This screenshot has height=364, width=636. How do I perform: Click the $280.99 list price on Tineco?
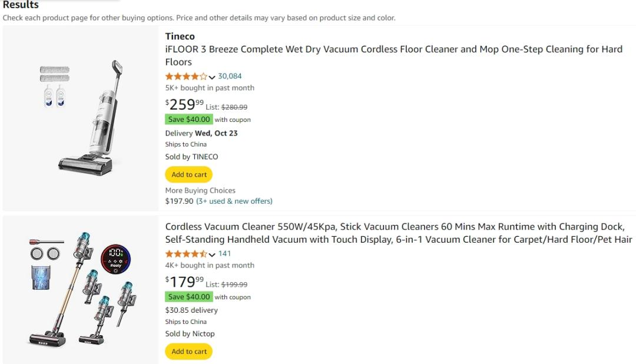[x=234, y=107]
